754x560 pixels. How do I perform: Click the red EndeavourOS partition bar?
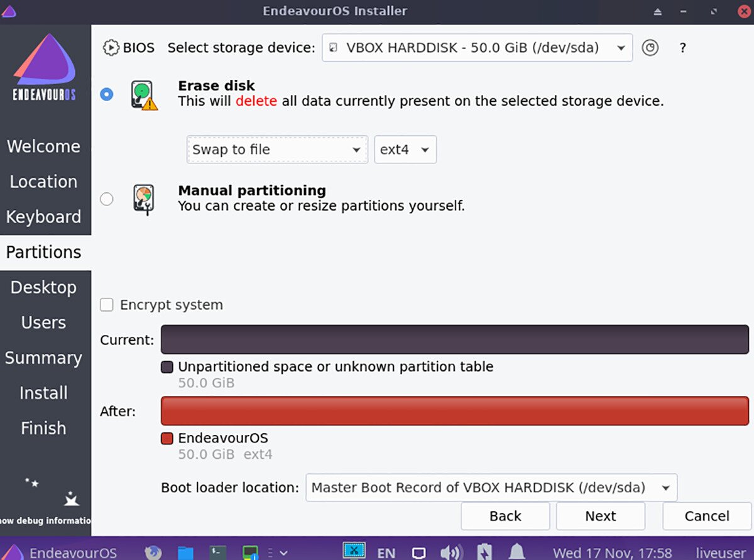[x=455, y=411]
